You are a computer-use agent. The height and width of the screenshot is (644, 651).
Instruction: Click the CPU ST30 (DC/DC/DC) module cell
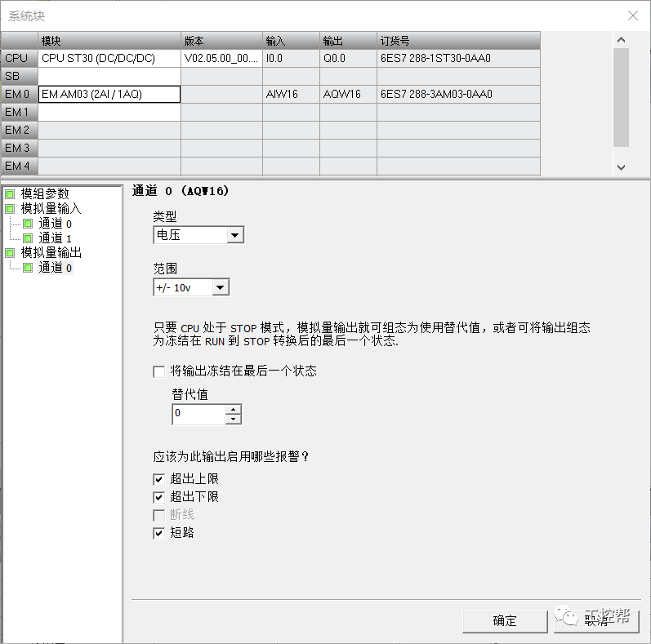tap(109, 58)
